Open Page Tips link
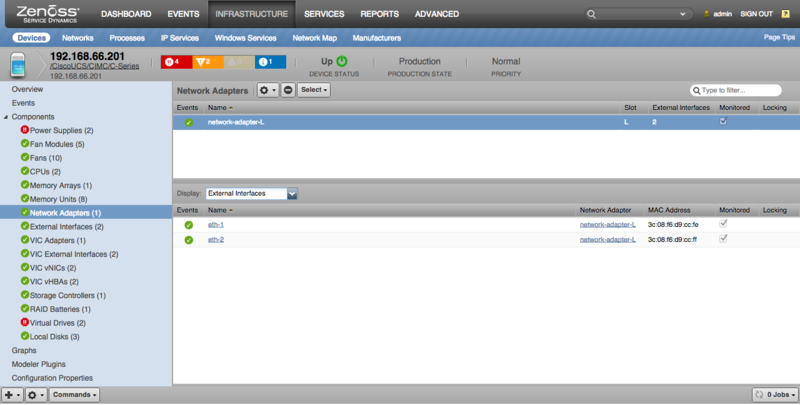Screen dimensions: 800x405 pos(779,37)
